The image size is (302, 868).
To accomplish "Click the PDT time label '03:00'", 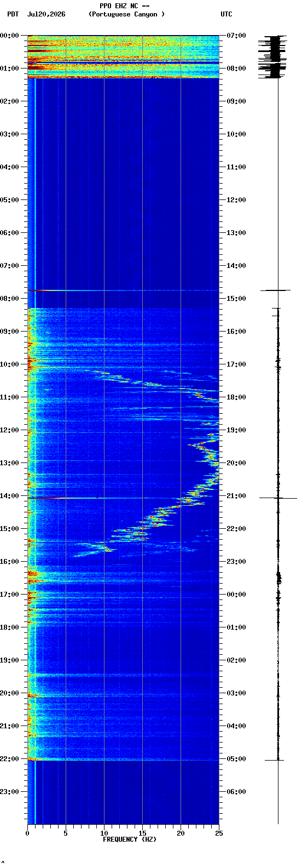I will (9, 134).
